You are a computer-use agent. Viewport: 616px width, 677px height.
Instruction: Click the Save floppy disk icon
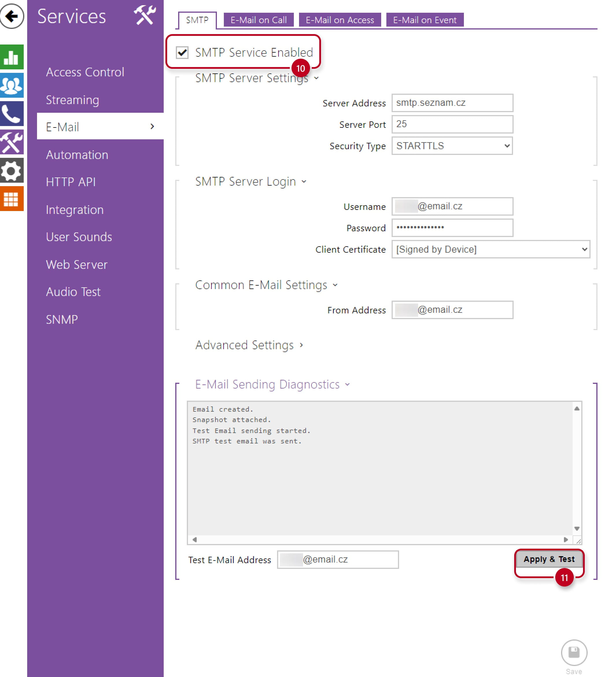pyautogui.click(x=574, y=652)
